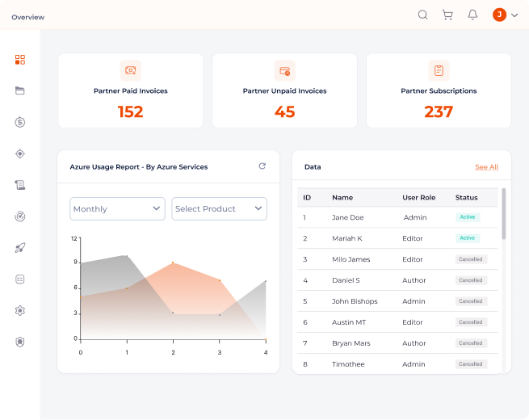Click Cancelled badge for John Bishops
This screenshot has width=529, height=420.
tap(471, 301)
